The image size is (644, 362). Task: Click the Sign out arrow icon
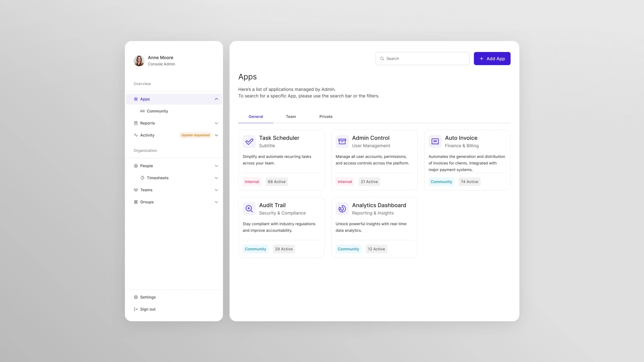click(136, 309)
